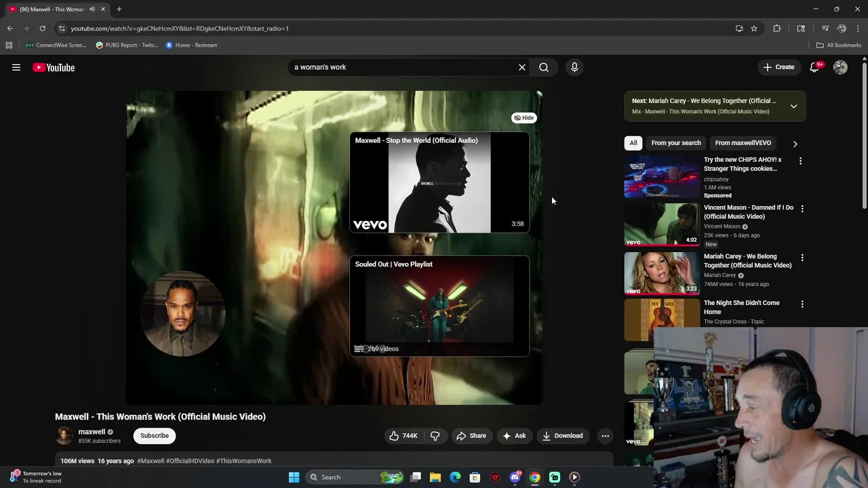Hide the end screen cards
Viewport: 868px width, 488px height.
point(524,118)
